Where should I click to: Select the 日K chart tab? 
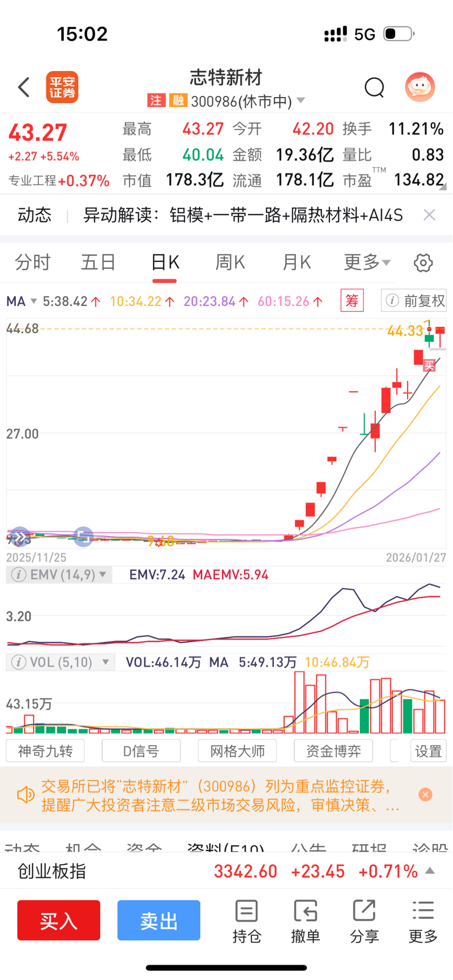coord(165,262)
